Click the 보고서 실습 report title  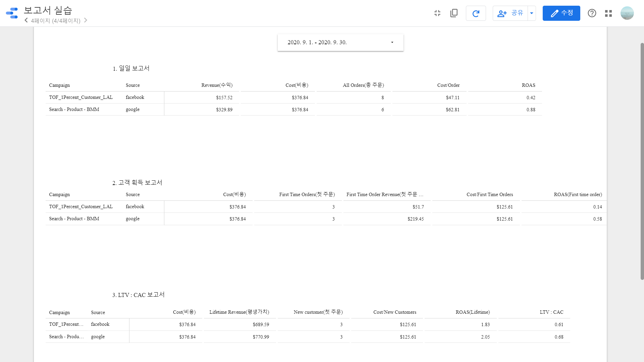coord(48,10)
